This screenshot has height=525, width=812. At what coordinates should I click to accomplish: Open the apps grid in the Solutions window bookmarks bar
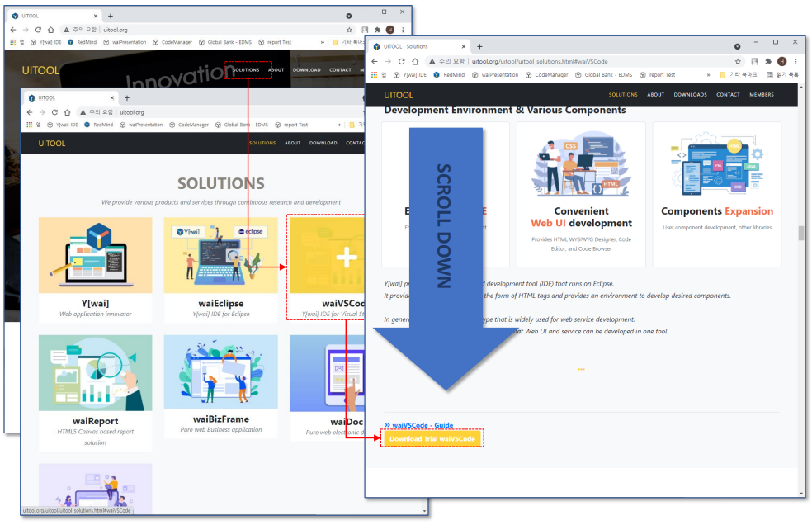[x=374, y=74]
